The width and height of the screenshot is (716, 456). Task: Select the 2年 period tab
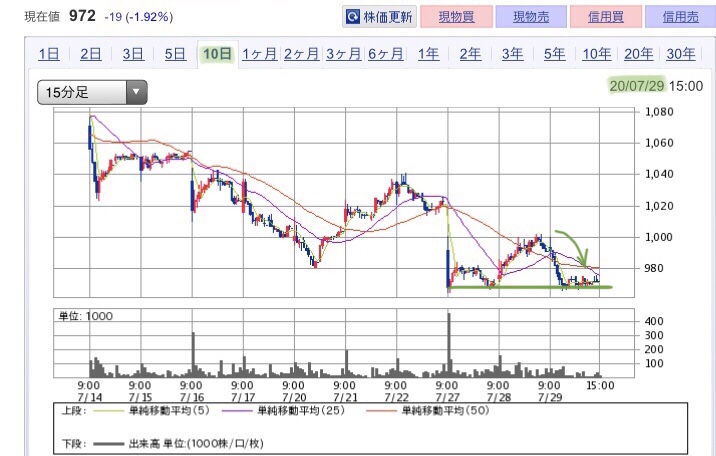(x=470, y=54)
